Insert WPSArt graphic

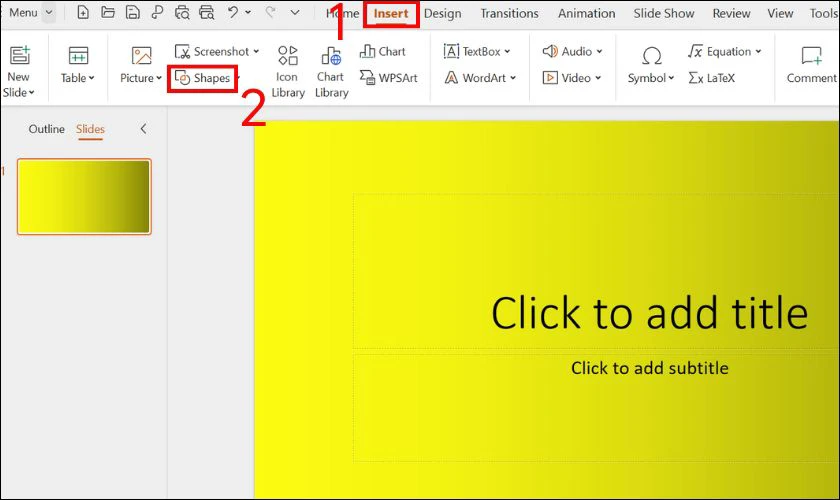click(x=388, y=78)
